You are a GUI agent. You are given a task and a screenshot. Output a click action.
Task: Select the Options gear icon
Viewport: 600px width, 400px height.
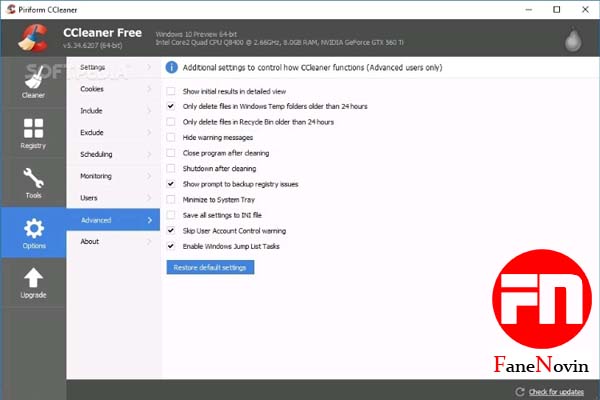point(34,228)
